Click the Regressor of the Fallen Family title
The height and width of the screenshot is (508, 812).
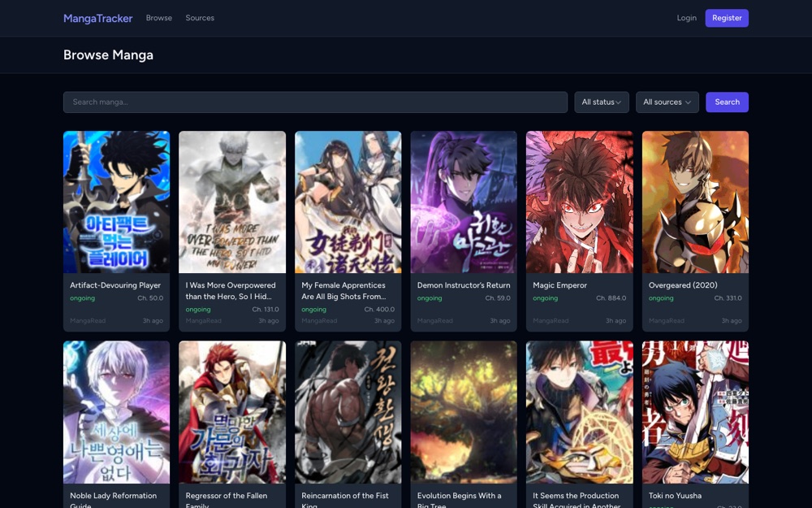click(227, 500)
